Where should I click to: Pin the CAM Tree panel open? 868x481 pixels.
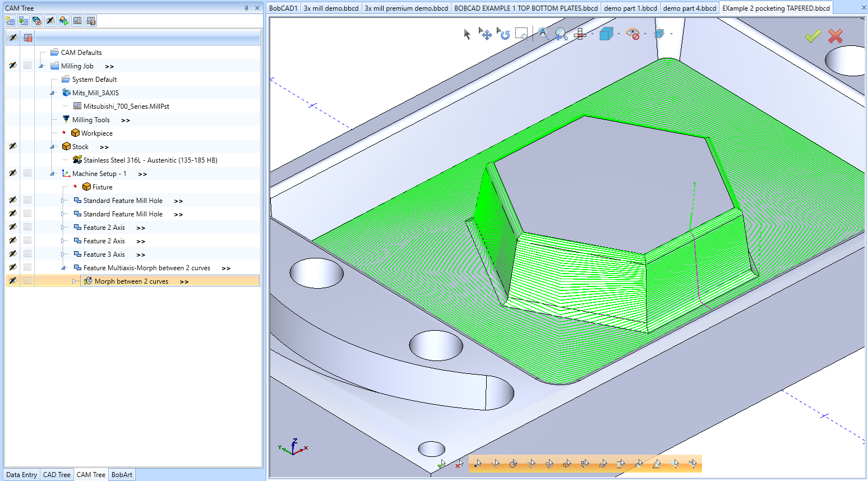click(247, 8)
